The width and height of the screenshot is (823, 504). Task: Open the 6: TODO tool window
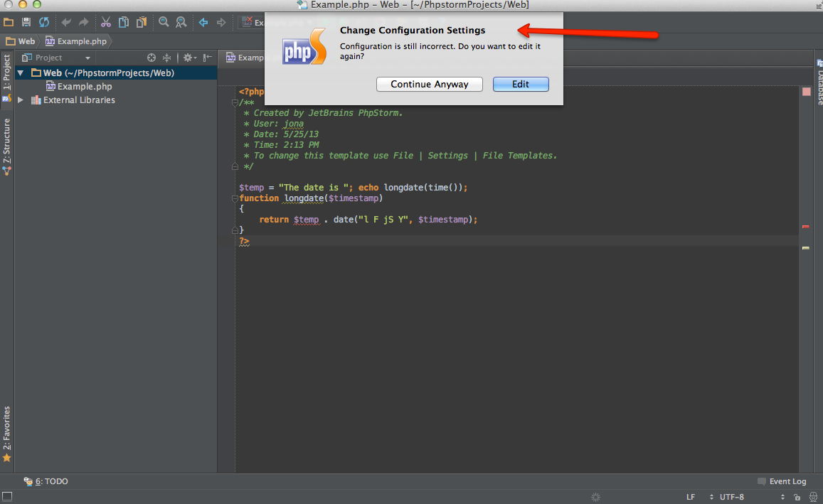[46, 481]
